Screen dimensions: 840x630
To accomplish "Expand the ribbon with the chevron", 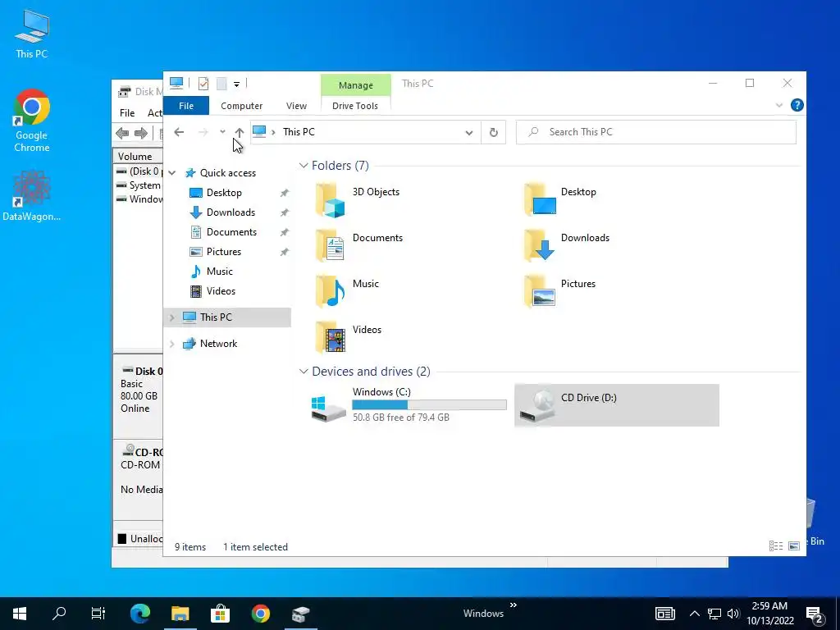I will [779, 106].
